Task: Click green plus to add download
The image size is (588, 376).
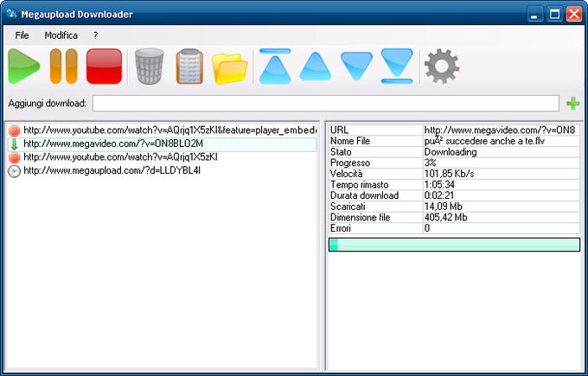Action: pyautogui.click(x=572, y=104)
